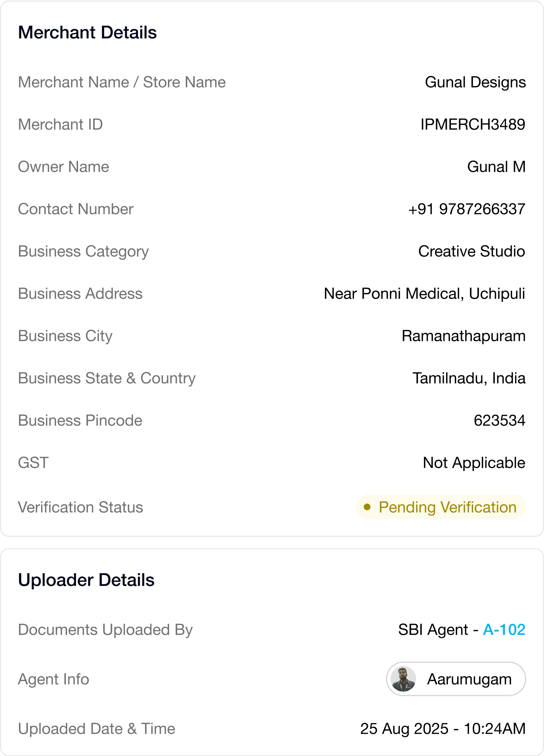544x756 pixels.
Task: Click the Verification Status label
Action: [x=80, y=507]
